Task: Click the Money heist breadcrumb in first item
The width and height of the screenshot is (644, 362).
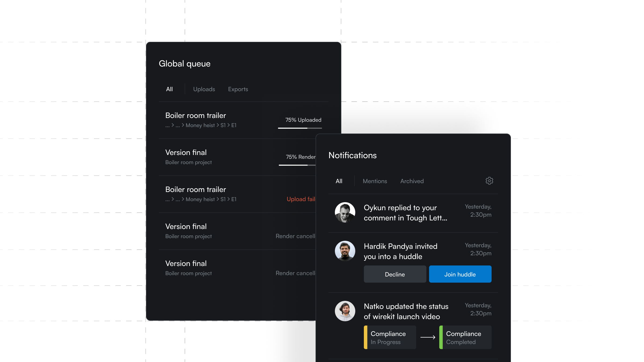Action: [x=200, y=125]
